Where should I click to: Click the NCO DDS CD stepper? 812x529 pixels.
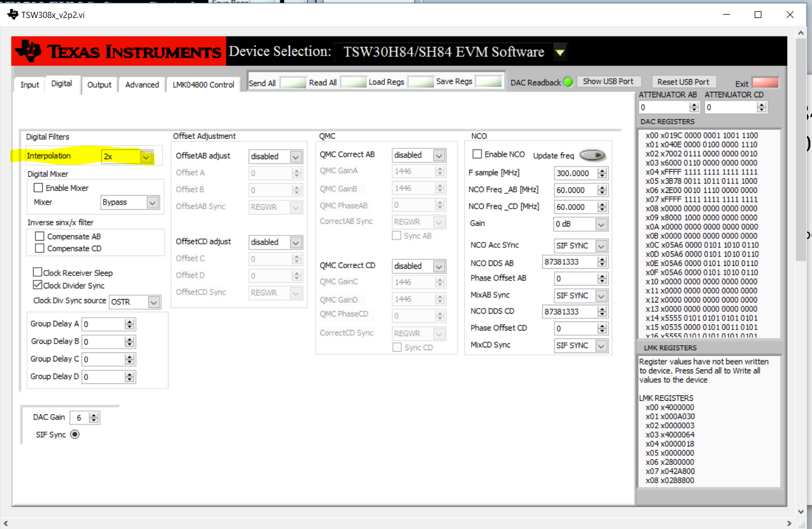pos(602,311)
